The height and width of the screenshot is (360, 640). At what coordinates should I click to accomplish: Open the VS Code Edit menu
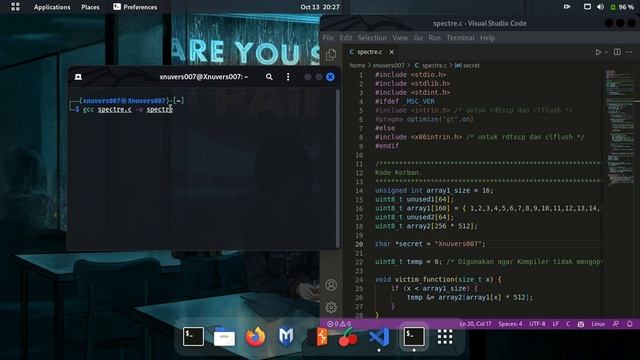point(346,38)
